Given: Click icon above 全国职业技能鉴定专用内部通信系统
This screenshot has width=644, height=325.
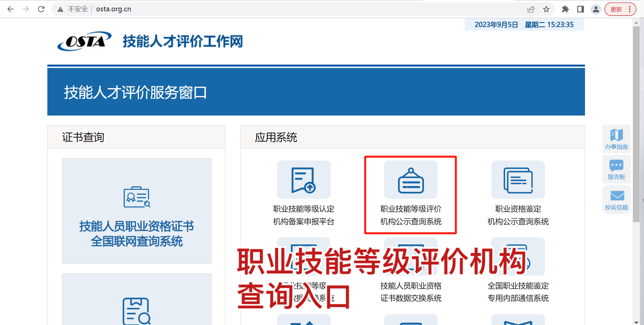Looking at the screenshot, I should coord(518,256).
